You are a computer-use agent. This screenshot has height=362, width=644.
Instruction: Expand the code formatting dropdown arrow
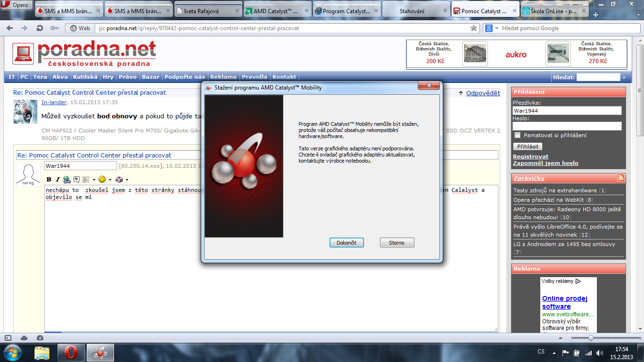[93, 180]
